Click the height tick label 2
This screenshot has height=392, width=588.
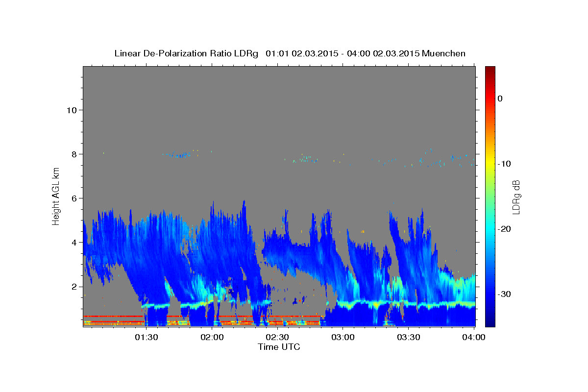click(74, 286)
